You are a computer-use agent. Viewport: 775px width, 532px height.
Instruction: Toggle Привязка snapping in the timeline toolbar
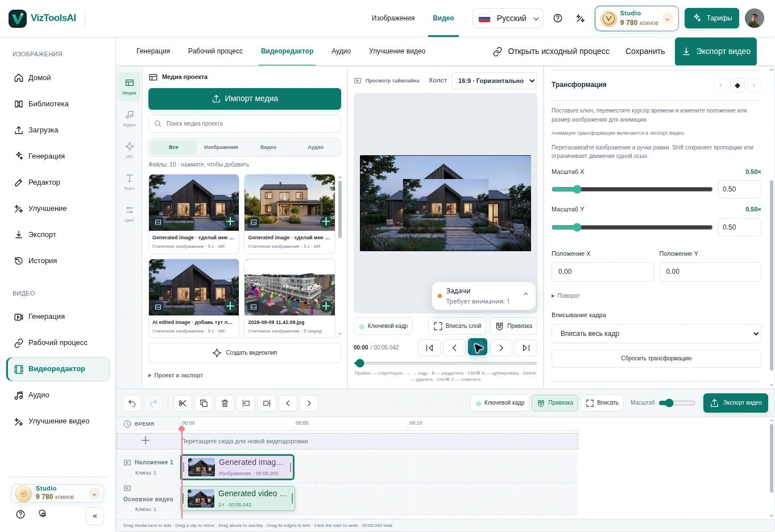click(555, 403)
